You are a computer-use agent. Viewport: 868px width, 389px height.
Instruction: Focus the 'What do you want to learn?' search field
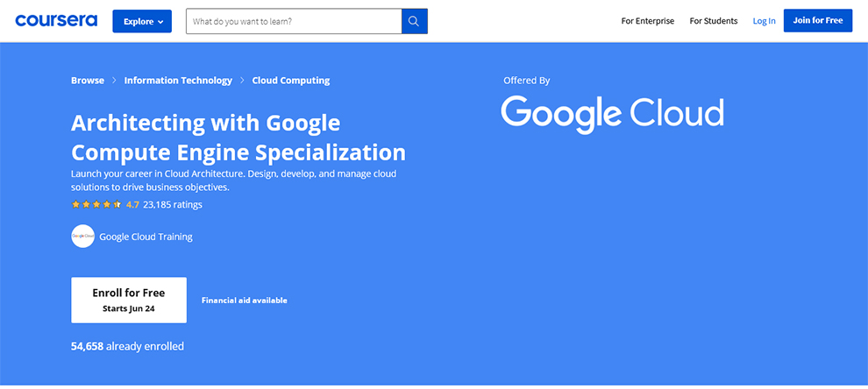(294, 21)
